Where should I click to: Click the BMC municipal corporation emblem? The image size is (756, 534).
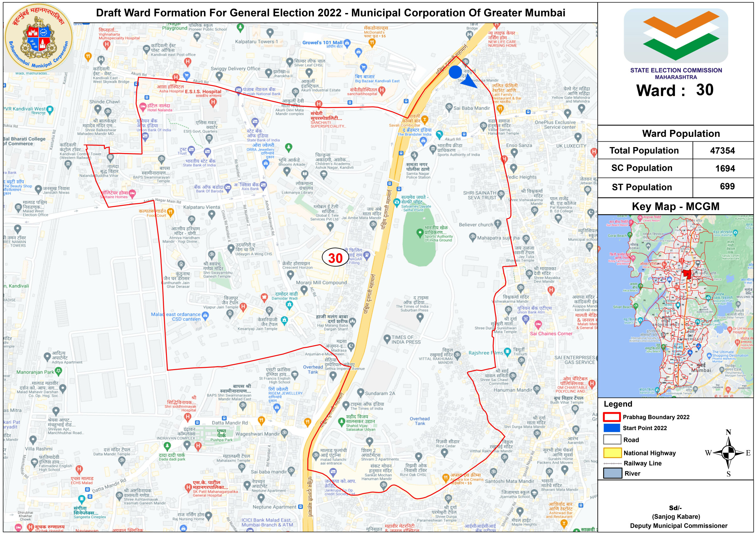click(39, 38)
